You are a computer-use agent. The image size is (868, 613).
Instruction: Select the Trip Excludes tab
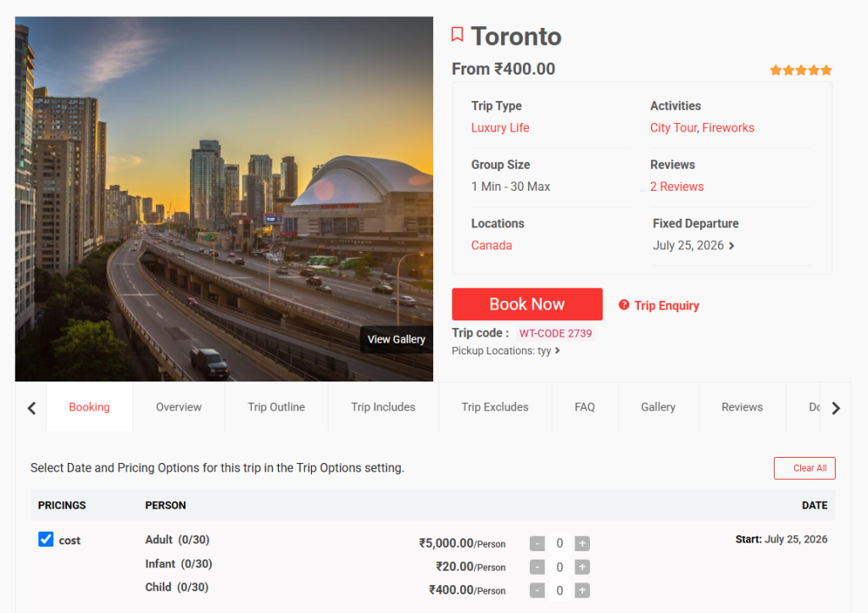[x=495, y=407]
